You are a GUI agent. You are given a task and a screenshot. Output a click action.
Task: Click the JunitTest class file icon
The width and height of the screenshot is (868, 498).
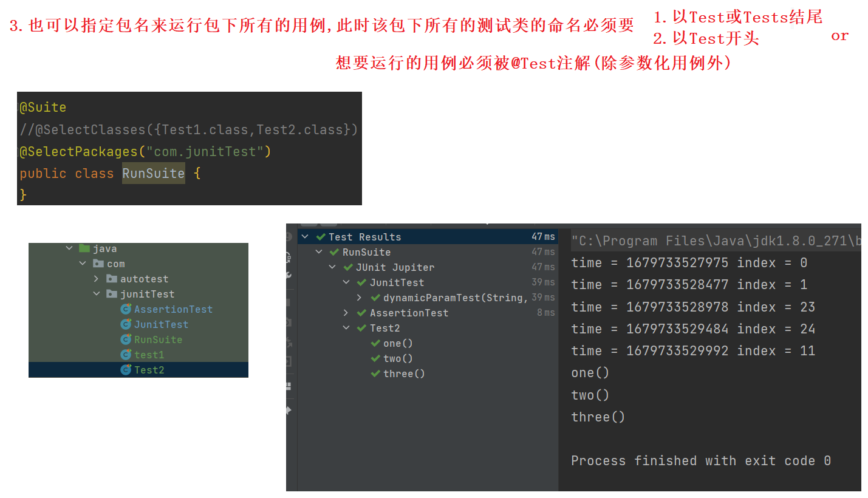coord(126,324)
